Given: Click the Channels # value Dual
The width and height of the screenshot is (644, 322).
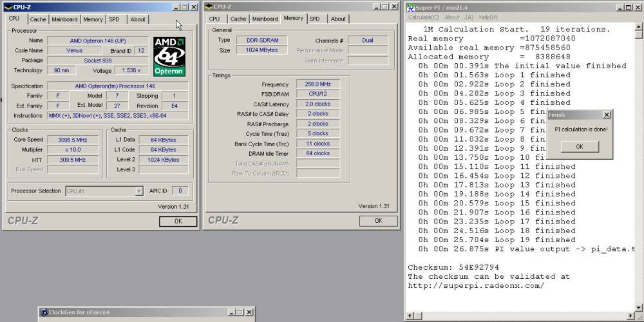Looking at the screenshot, I should (x=368, y=40).
